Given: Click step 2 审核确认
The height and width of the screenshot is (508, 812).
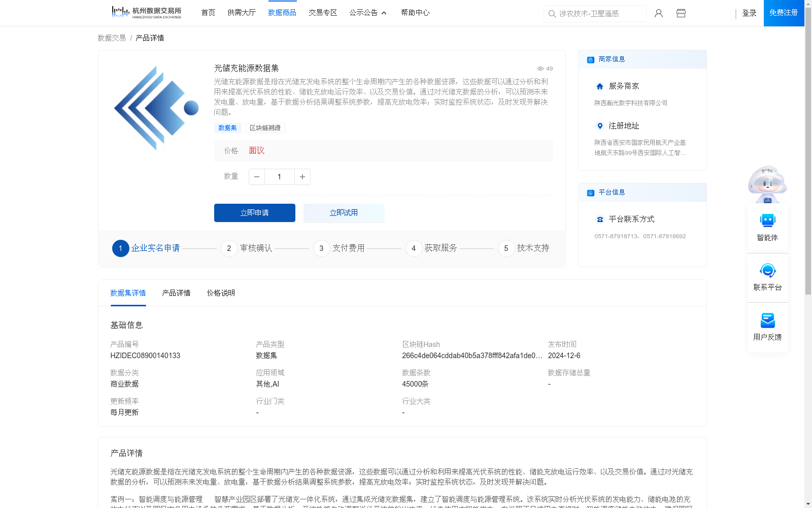Looking at the screenshot, I should pos(247,248).
